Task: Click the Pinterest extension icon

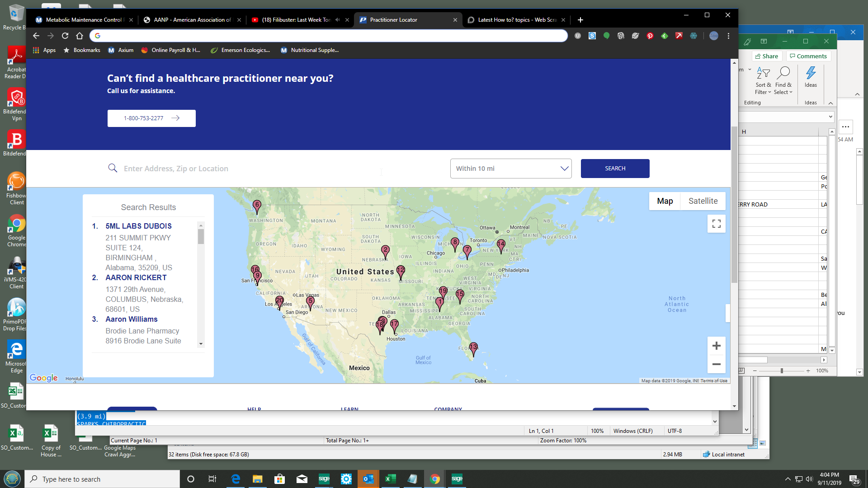Action: [x=650, y=36]
